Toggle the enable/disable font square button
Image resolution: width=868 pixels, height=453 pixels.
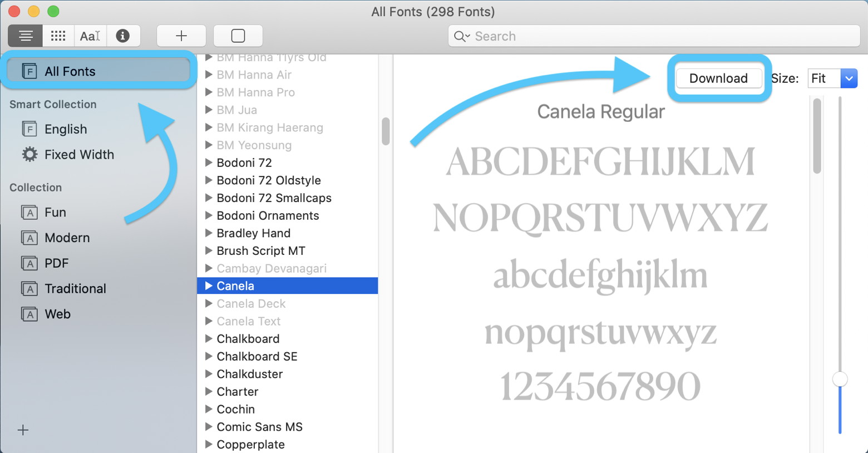[x=238, y=36]
